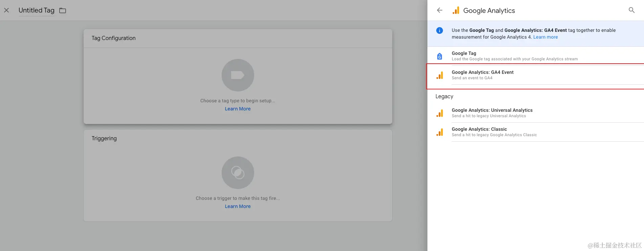Click the Legacy section label
The width and height of the screenshot is (644, 251).
pos(444,97)
